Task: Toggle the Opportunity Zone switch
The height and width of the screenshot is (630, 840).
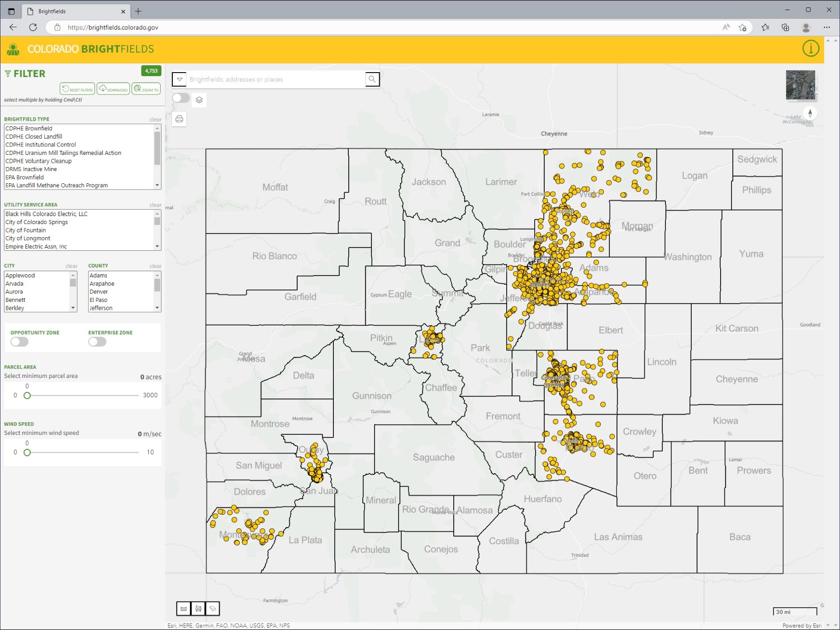Action: (x=20, y=342)
